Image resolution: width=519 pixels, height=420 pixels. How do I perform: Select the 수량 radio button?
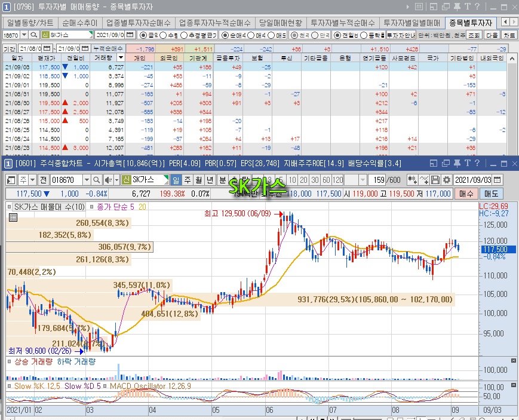tap(163, 35)
